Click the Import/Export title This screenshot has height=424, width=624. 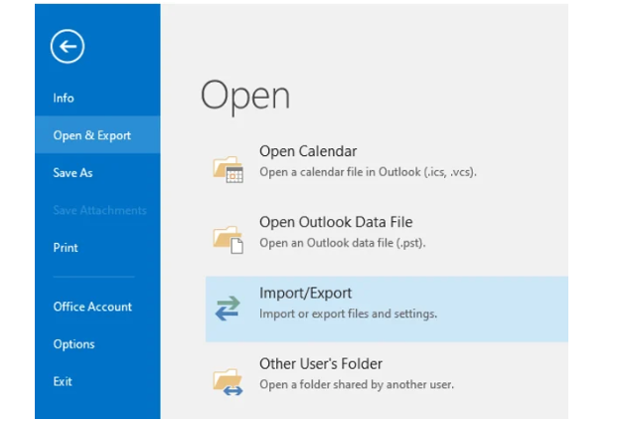tap(305, 293)
